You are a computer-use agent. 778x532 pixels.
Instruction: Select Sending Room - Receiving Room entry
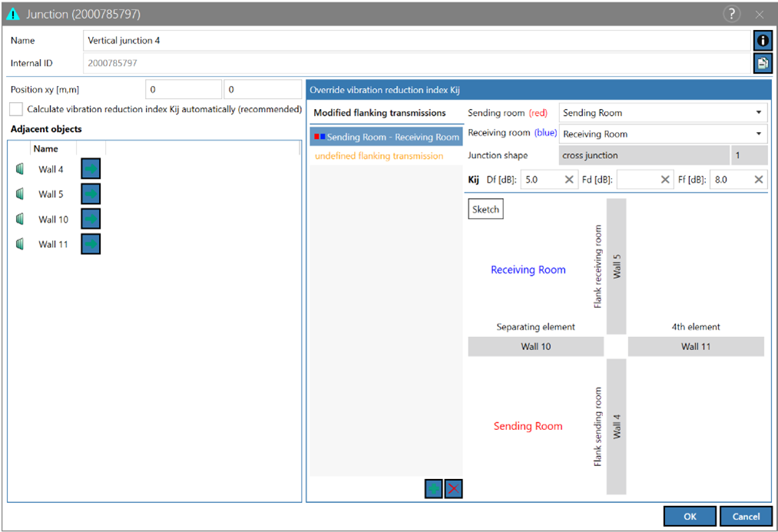click(386, 137)
